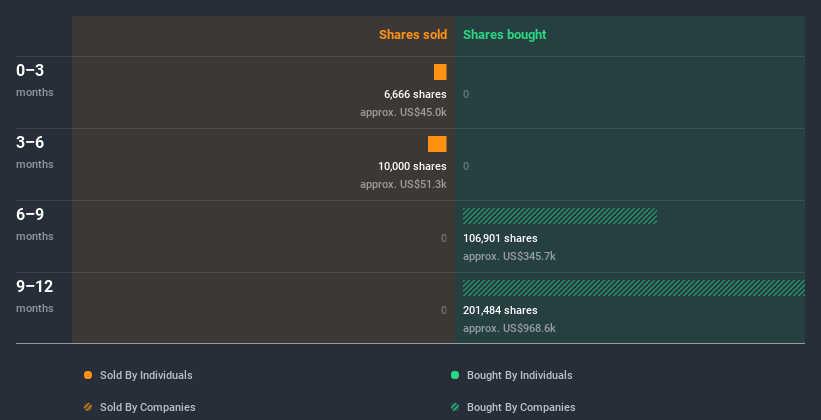This screenshot has width=821, height=420.
Task: Toggle the Bought By Individuals legend label
Action: [x=519, y=375]
